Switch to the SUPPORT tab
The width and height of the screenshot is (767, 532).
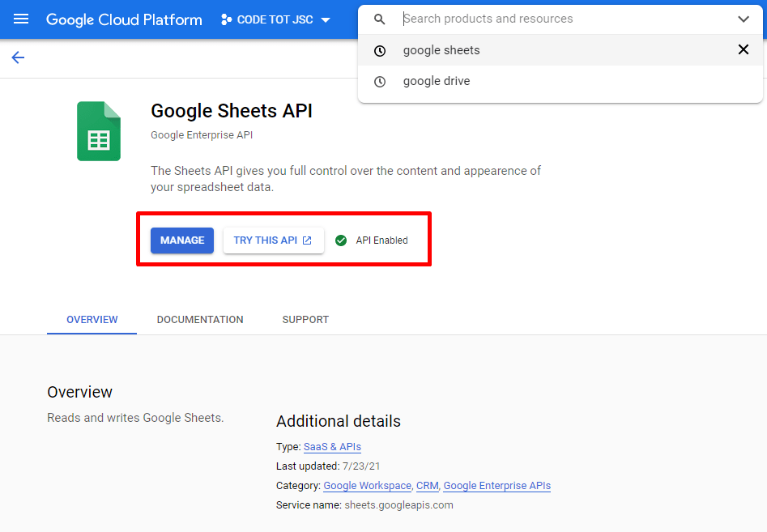tap(305, 319)
